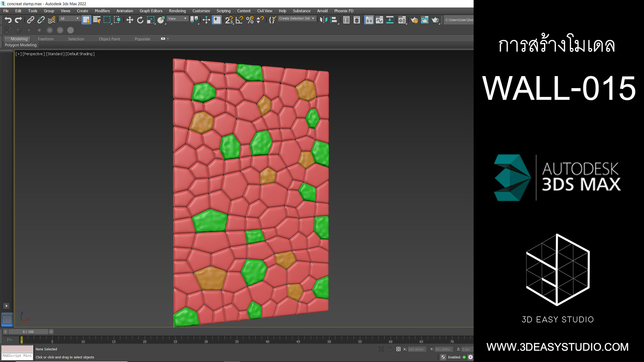Expand the View reference coordinate dropdown
Viewport: 644px width, 362px height.
point(177,19)
